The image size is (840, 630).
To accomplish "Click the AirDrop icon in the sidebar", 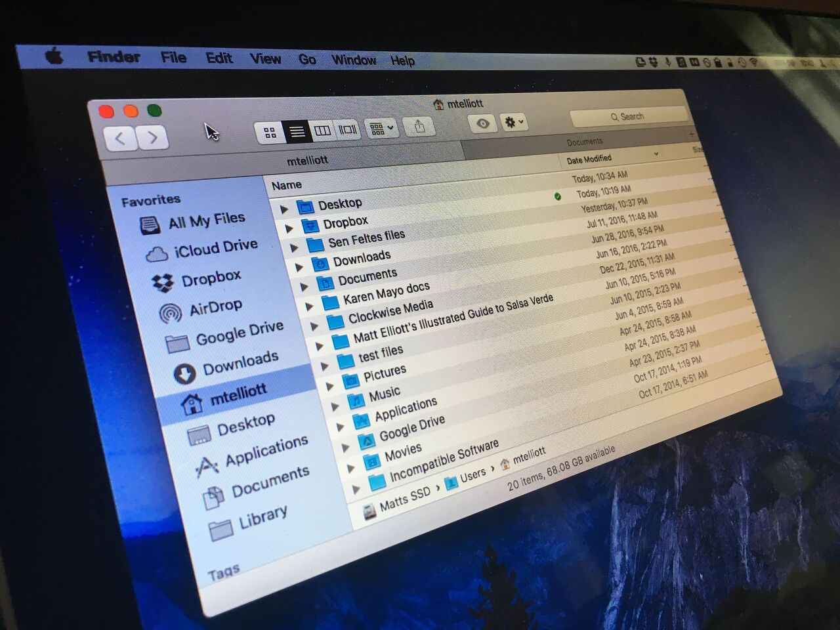I will (x=170, y=313).
